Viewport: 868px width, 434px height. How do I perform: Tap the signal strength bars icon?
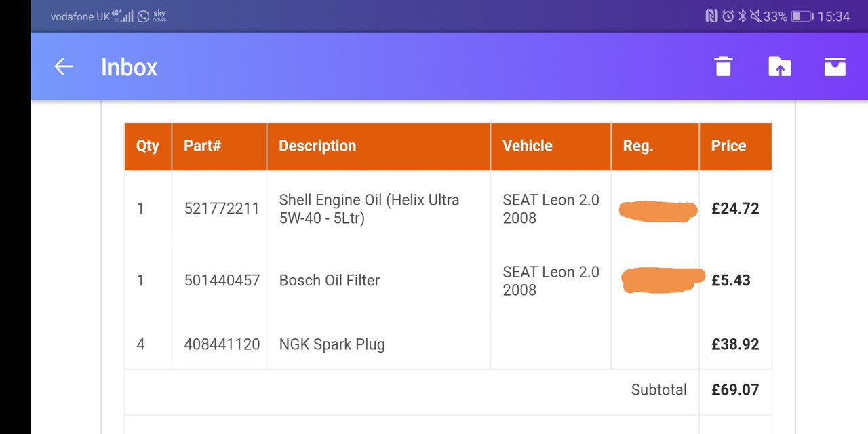pos(127,16)
